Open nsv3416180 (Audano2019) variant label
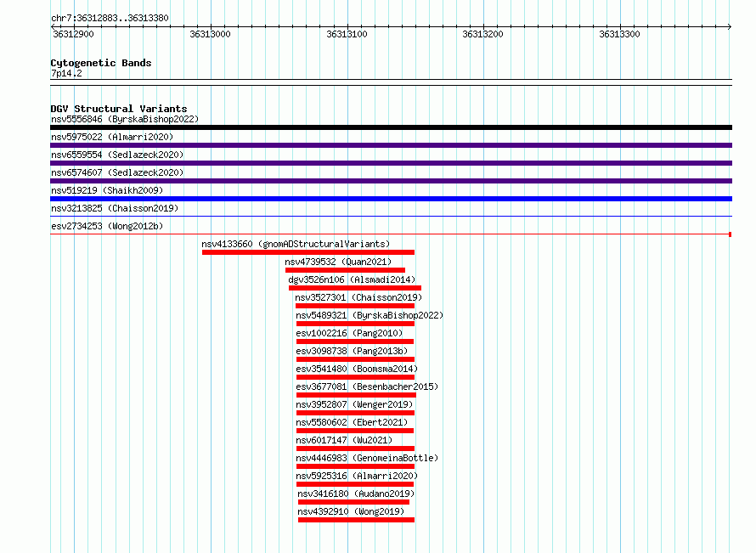 coord(356,494)
